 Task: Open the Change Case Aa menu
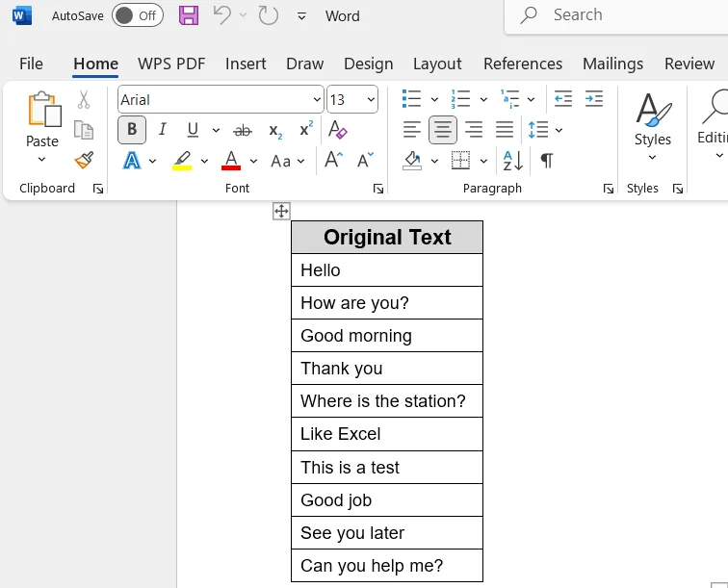287,162
